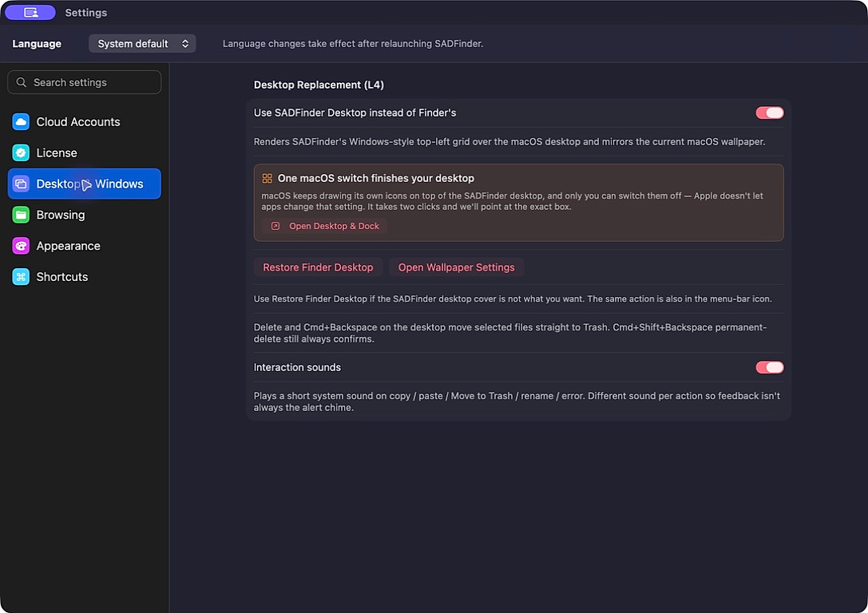Click the Shortcuts command-key icon
Screen dimensions: 868x613
pyautogui.click(x=21, y=277)
